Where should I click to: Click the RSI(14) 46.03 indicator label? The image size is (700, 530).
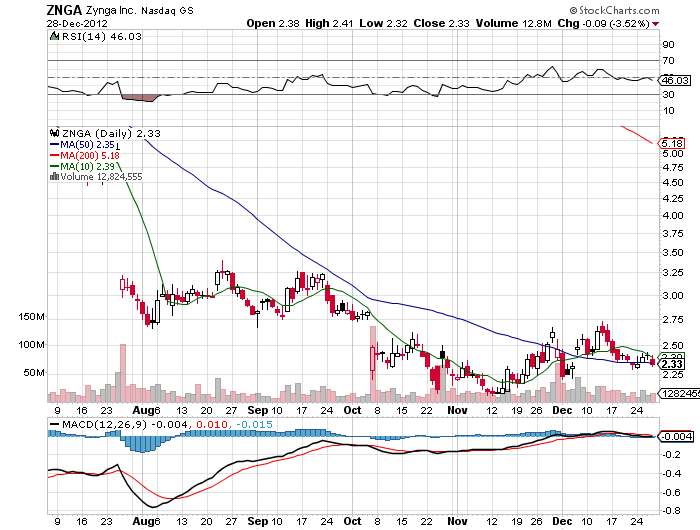tap(101, 37)
